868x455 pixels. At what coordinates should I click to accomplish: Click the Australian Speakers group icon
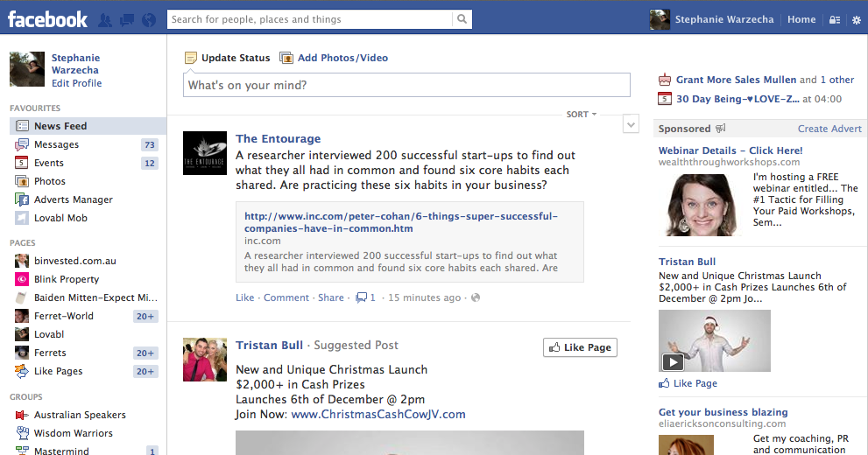22,415
